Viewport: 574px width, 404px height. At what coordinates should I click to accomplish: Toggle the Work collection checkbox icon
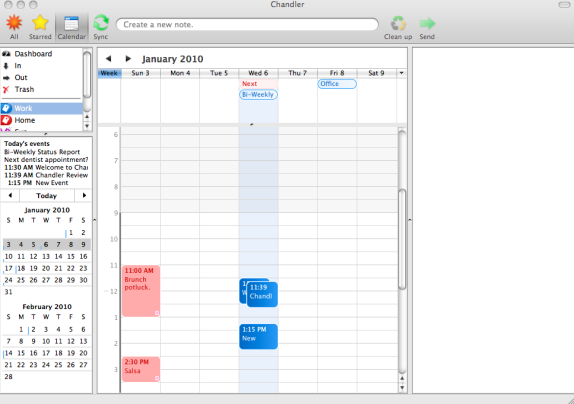pyautogui.click(x=6, y=108)
